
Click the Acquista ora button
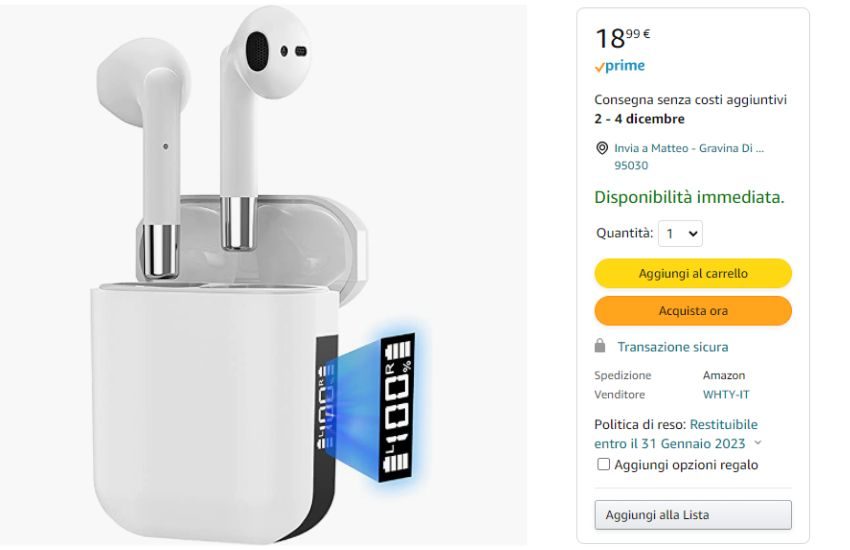693,310
